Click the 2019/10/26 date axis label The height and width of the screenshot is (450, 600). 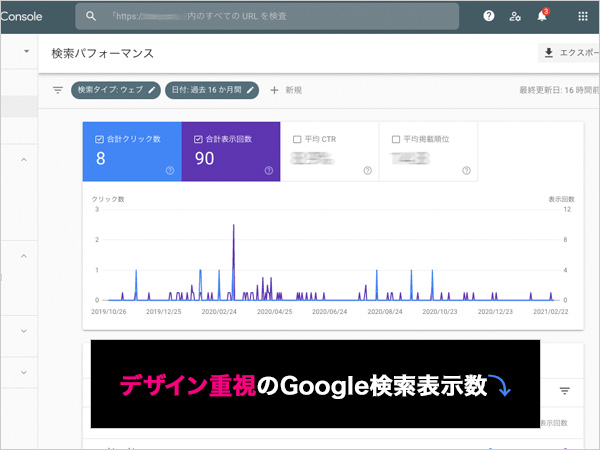coord(109,311)
